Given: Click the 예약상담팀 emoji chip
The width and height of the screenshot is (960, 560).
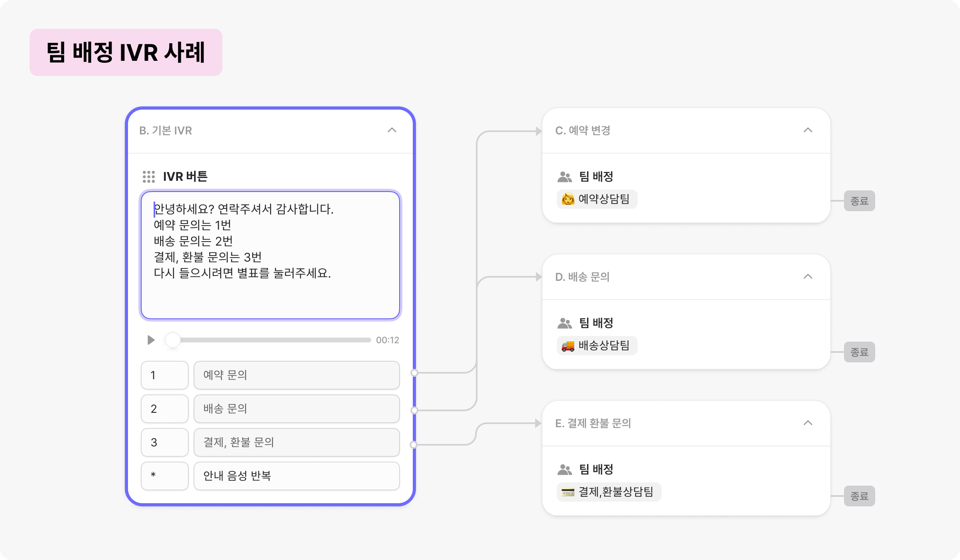Looking at the screenshot, I should 597,199.
